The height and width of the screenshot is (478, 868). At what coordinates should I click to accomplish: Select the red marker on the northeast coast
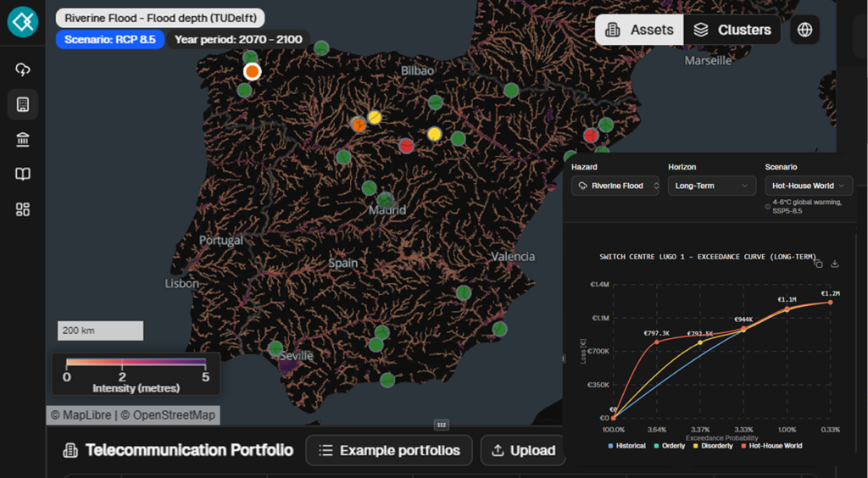click(x=591, y=135)
